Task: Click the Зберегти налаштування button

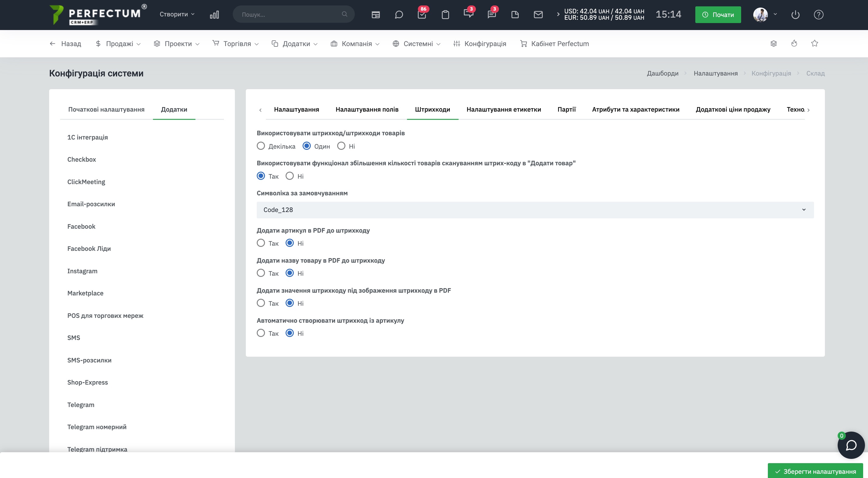Action: point(815,471)
